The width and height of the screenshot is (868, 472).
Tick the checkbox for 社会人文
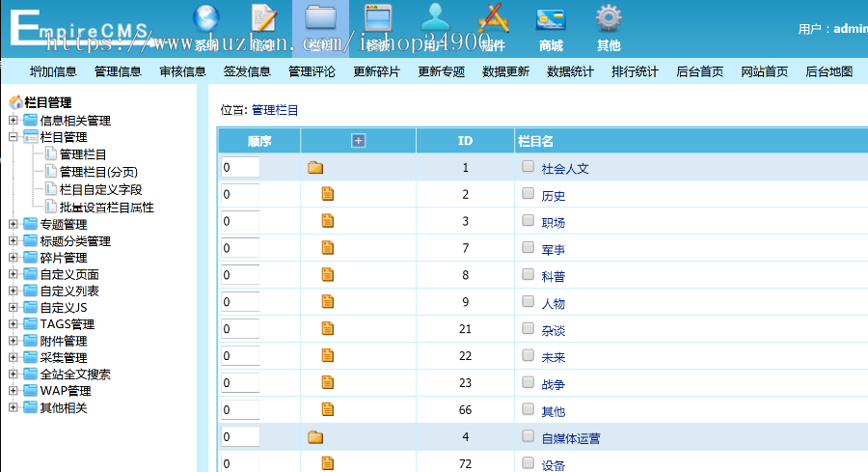[529, 166]
